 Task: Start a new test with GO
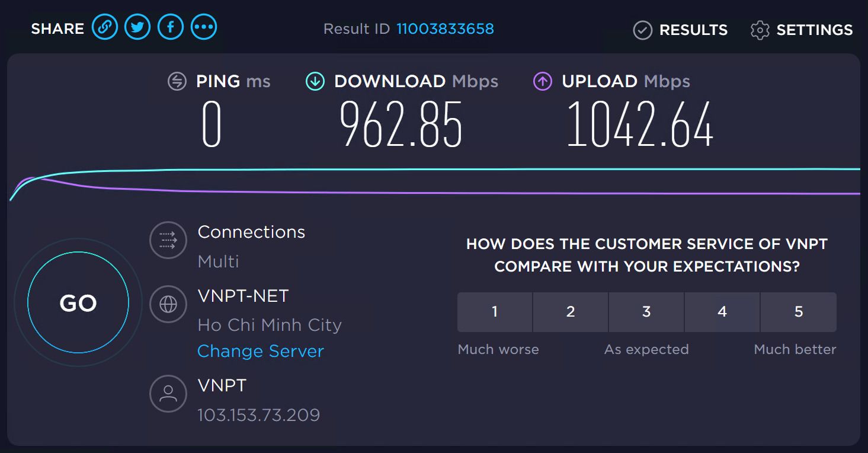(x=78, y=303)
